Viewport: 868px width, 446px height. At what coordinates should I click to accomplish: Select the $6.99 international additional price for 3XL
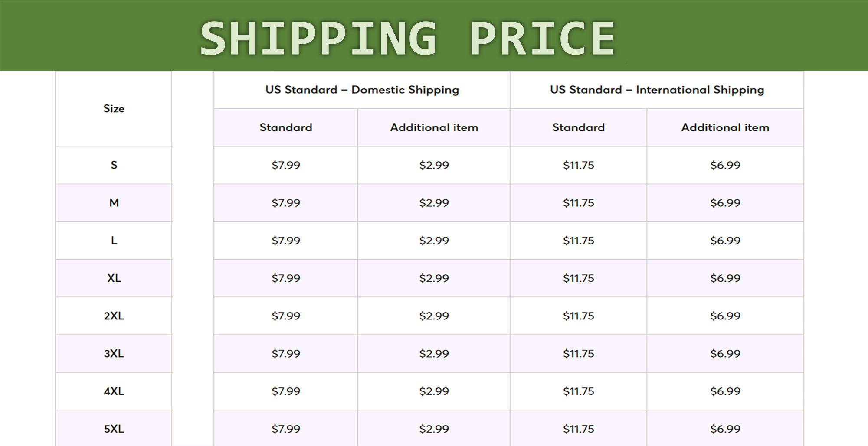[725, 354]
